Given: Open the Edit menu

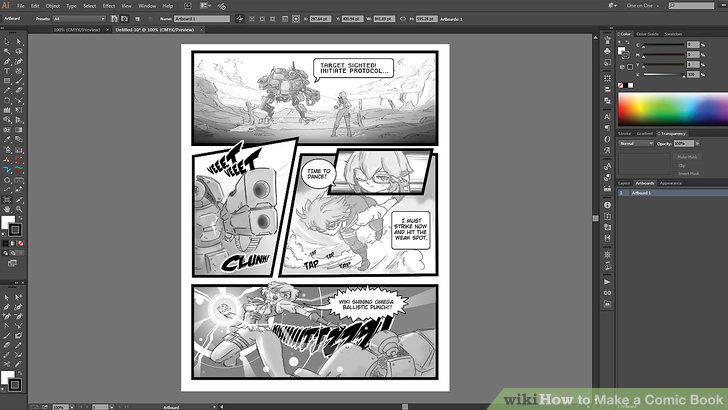Looking at the screenshot, I should point(35,6).
